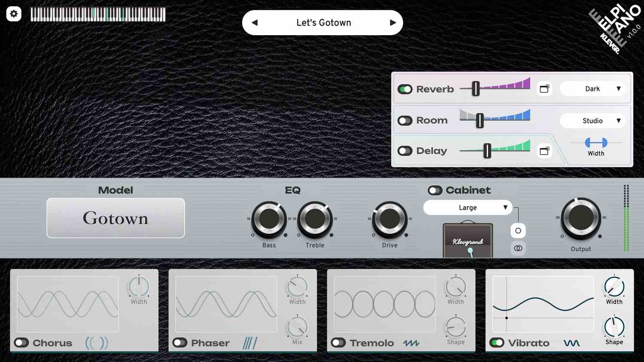The height and width of the screenshot is (362, 644).
Task: Click the Output volume knob
Action: [580, 218]
